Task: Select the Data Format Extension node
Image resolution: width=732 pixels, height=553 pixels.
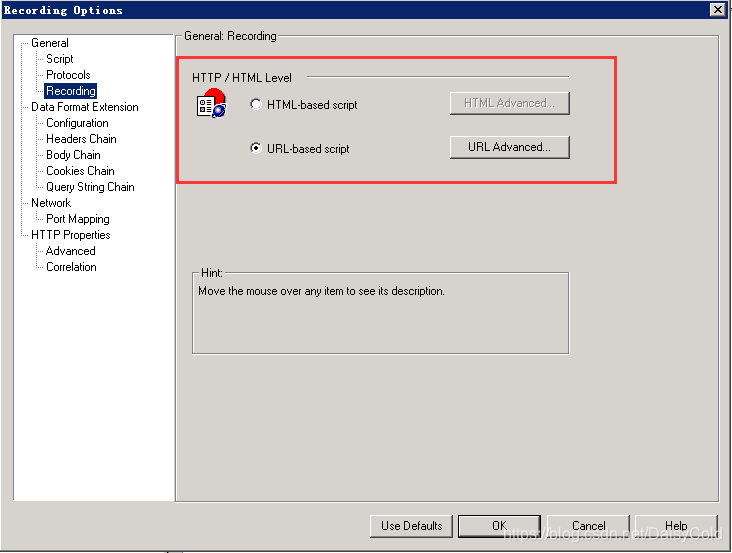Action: [85, 107]
